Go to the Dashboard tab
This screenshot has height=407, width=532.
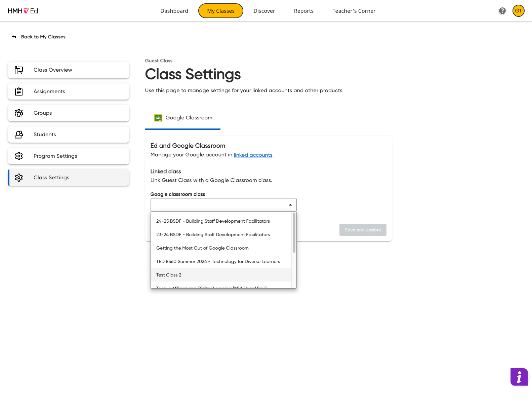coord(174,11)
